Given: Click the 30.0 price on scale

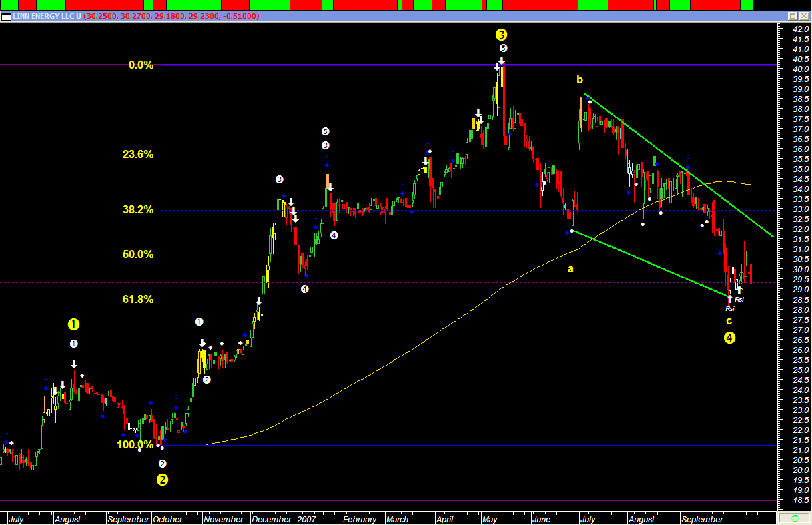Looking at the screenshot, I should click(800, 270).
